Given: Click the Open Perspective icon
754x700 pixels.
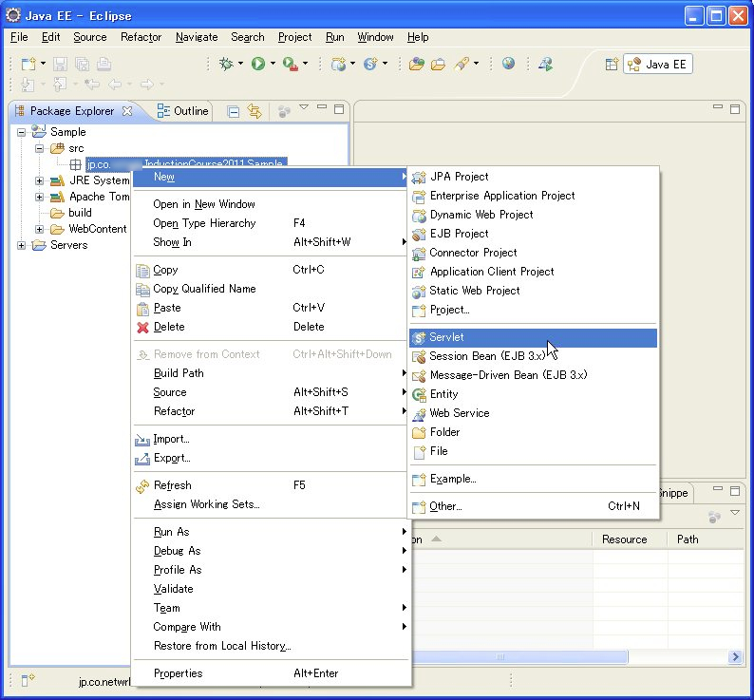Looking at the screenshot, I should (x=612, y=64).
